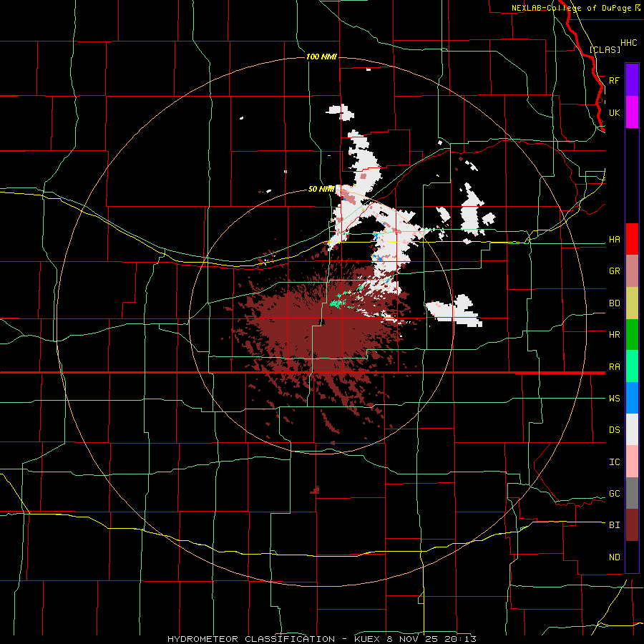Click the KUEX station identifier
Image resolution: width=644 pixels, height=644 pixels.
[369, 639]
